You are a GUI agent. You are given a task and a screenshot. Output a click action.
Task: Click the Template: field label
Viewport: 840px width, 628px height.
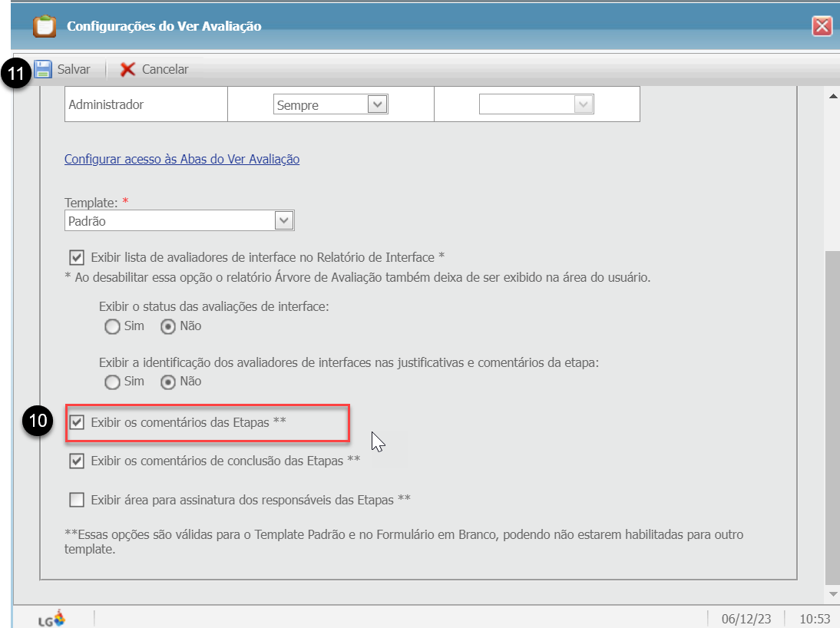coord(91,203)
